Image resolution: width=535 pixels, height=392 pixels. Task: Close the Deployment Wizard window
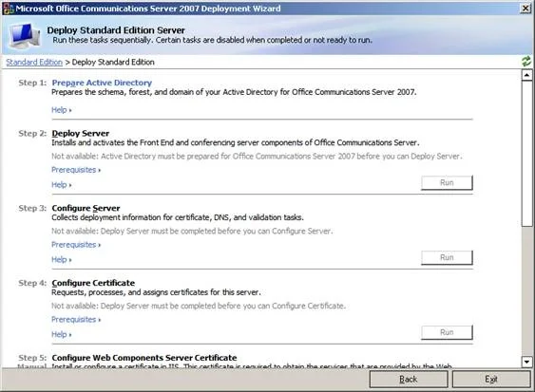click(525, 9)
